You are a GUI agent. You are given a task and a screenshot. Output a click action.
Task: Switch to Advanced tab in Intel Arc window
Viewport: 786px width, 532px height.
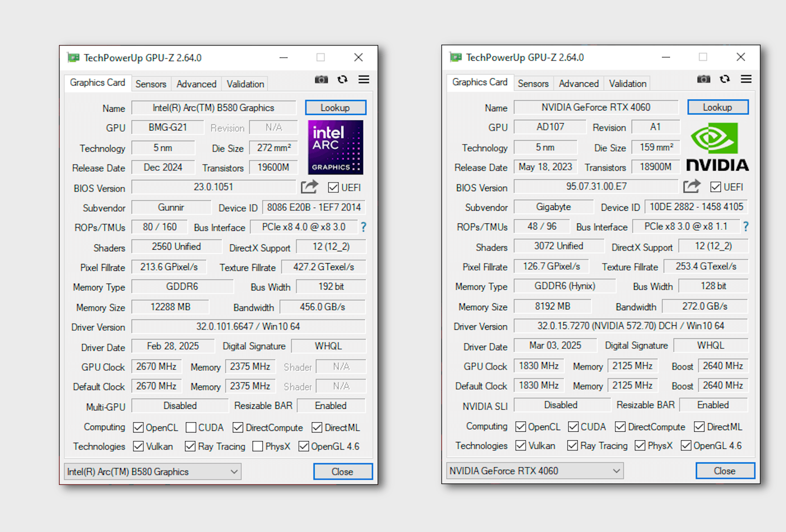[x=196, y=84]
